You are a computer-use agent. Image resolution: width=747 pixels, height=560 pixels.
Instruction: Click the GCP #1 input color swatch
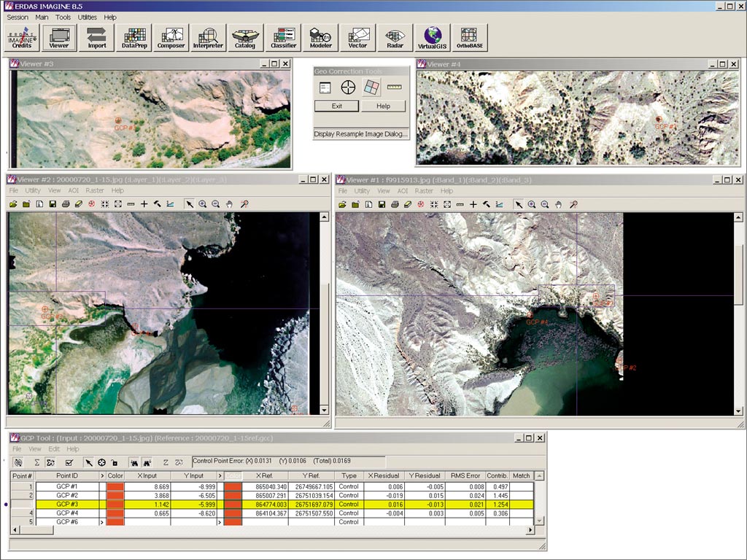(x=115, y=486)
